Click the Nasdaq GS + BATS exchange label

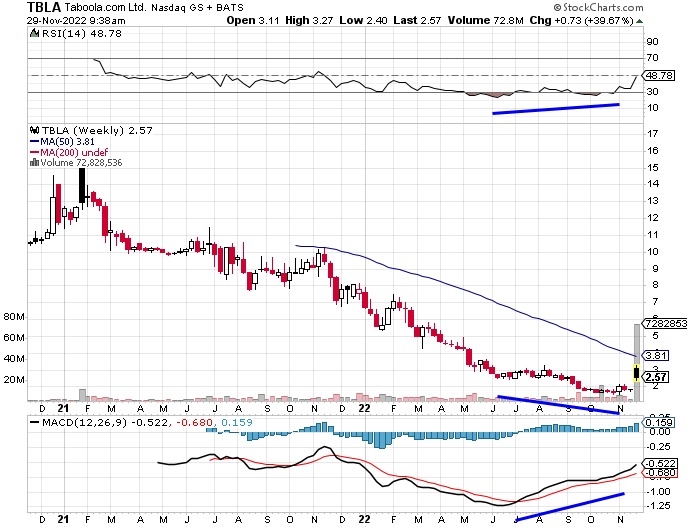(x=197, y=8)
